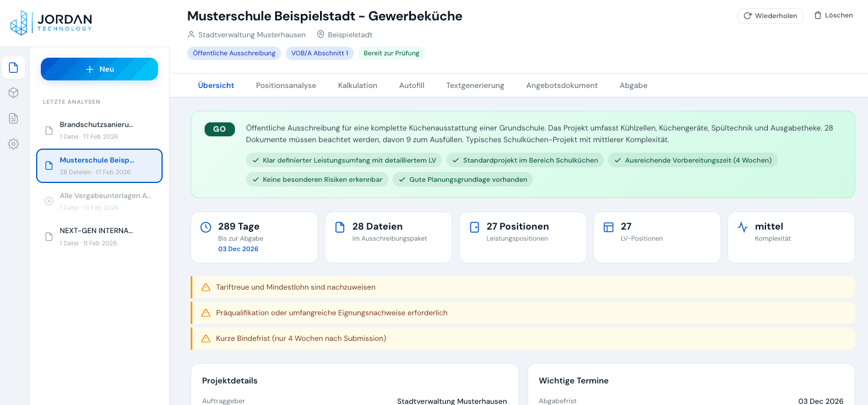
Task: Click warning icon beside Kurze Bindefrist notice
Action: click(206, 339)
